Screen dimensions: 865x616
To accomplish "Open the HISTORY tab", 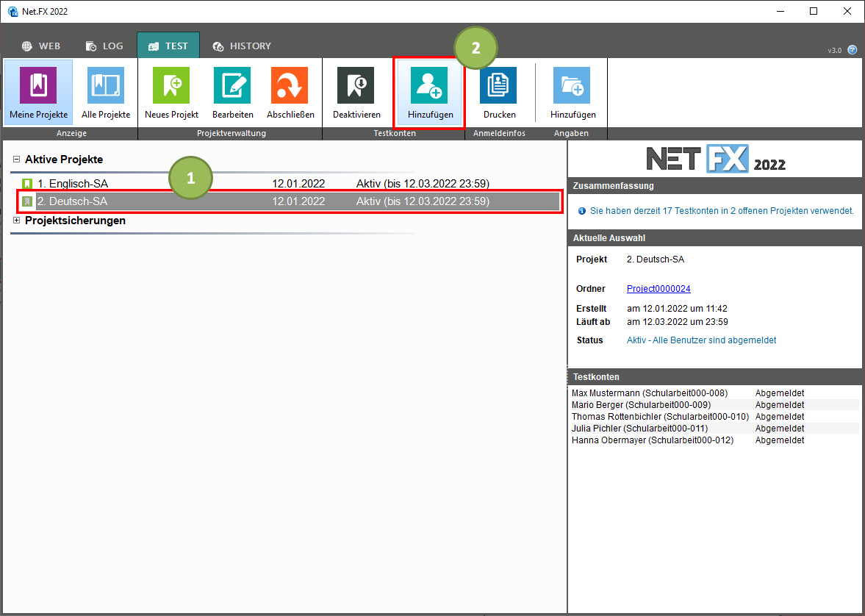I will 243,46.
